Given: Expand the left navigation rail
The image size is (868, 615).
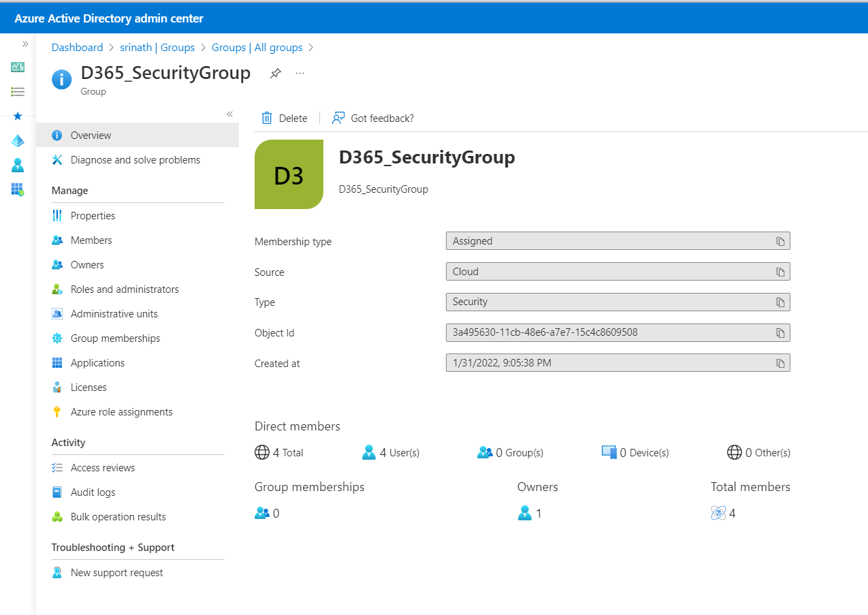Looking at the screenshot, I should click(25, 44).
